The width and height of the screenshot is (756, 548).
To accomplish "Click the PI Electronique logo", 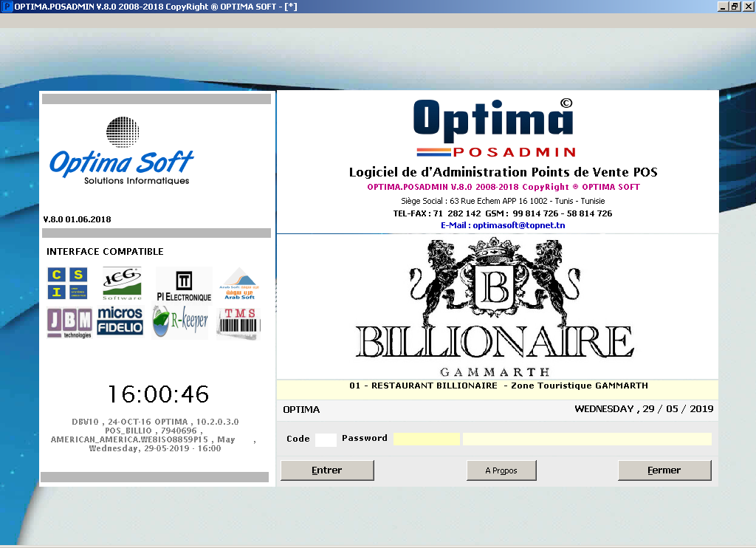I will coord(184,286).
